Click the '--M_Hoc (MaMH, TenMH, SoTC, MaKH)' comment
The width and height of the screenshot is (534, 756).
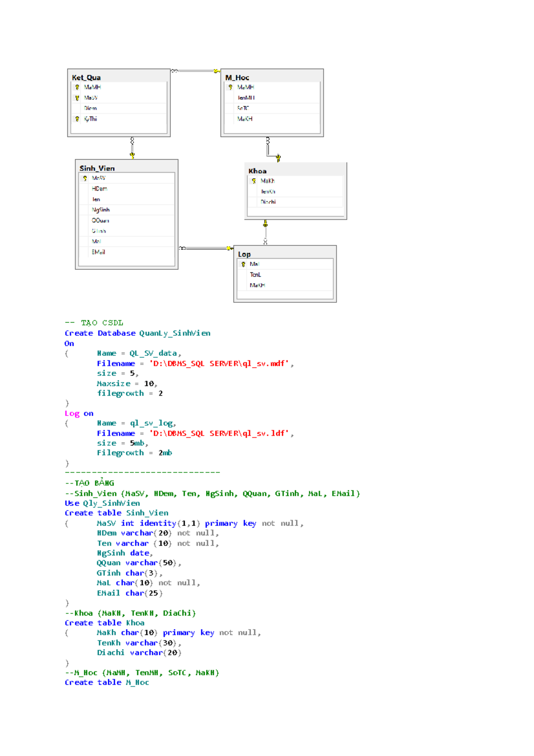[142, 673]
